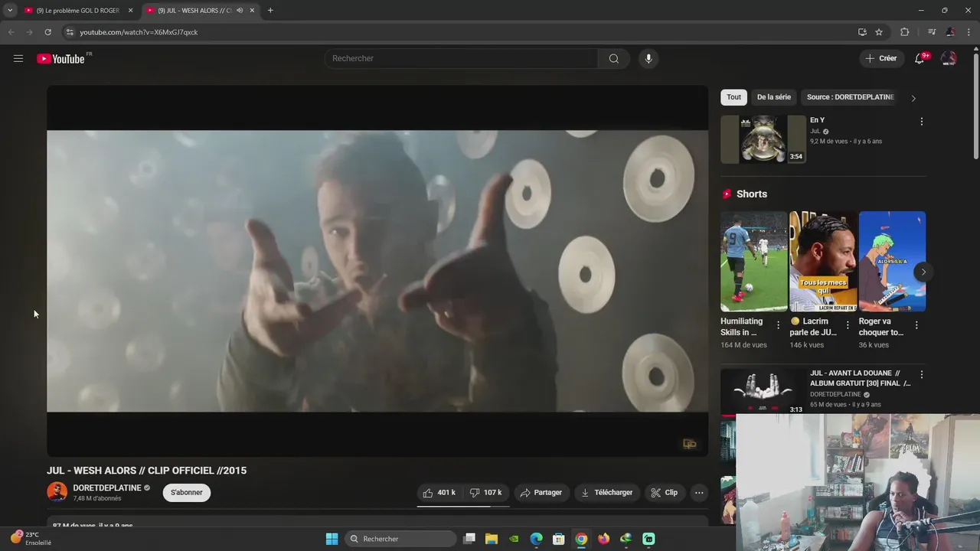Open Microsoft Edge from the taskbar
This screenshot has height=551, width=980.
[537, 539]
